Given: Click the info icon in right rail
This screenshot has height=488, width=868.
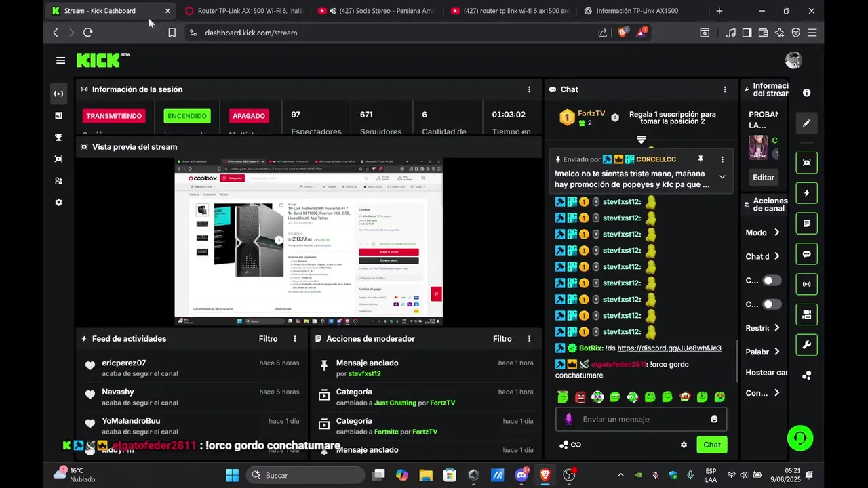Looking at the screenshot, I should (807, 93).
